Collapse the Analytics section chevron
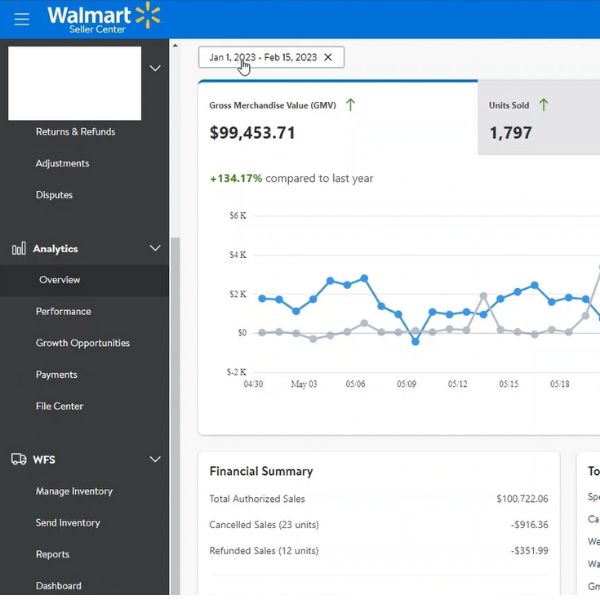The width and height of the screenshot is (600, 600). tap(155, 248)
